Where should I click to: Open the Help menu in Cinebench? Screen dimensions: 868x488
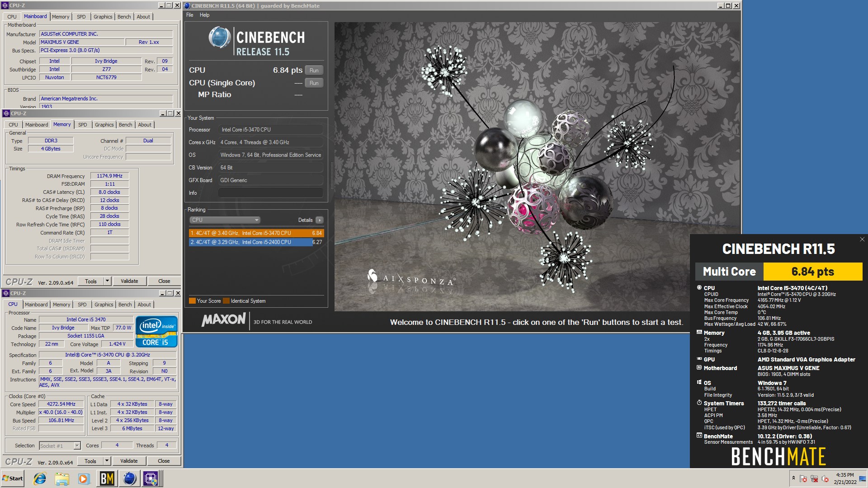(x=205, y=15)
